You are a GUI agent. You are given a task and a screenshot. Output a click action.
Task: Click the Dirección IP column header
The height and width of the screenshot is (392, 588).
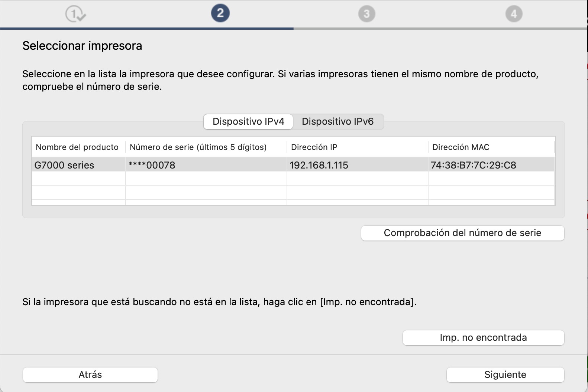pos(314,147)
